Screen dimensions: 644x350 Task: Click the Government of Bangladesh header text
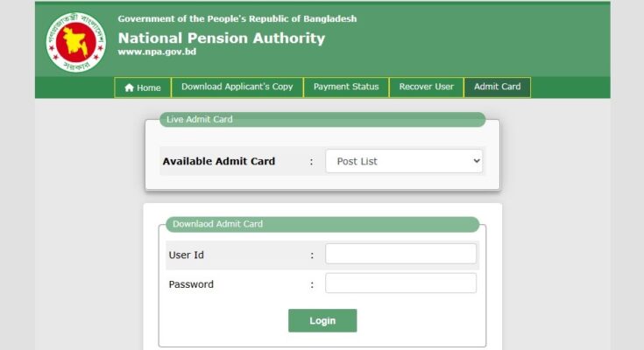click(x=237, y=19)
